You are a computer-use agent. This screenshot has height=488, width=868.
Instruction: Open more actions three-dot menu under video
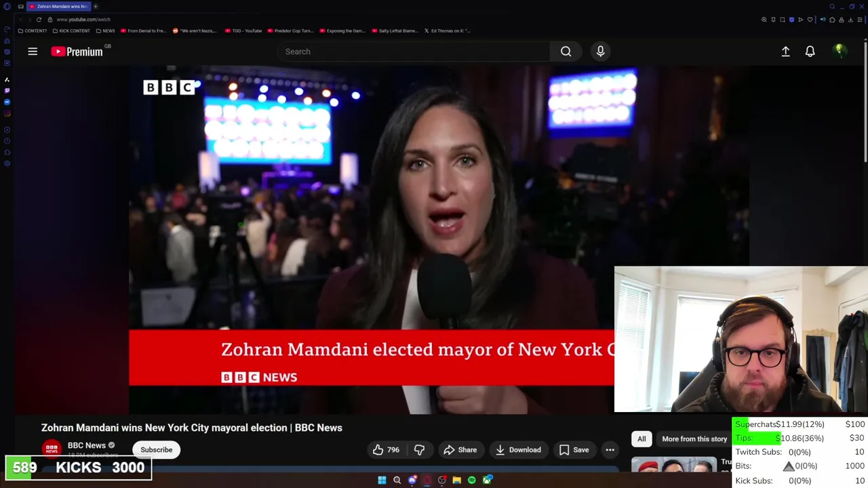point(610,450)
